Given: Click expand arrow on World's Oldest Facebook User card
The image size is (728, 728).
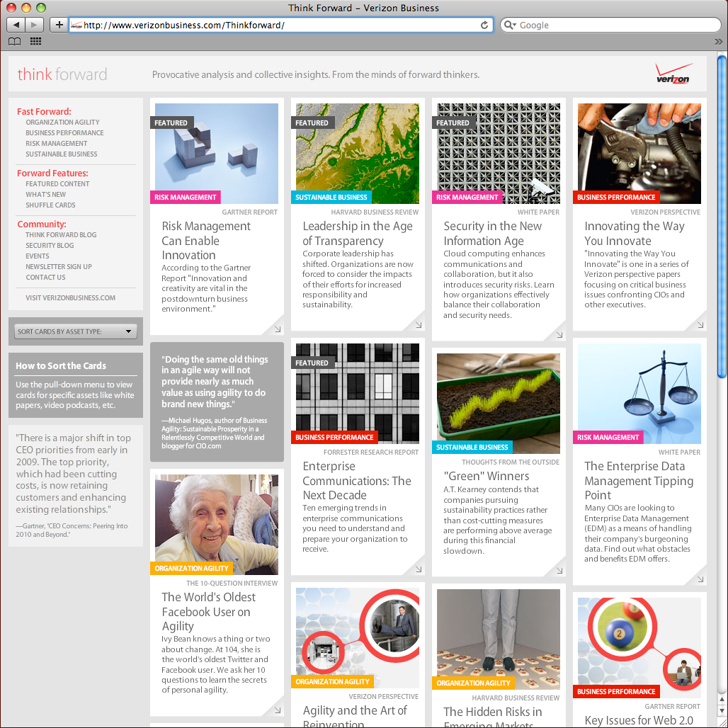Looking at the screenshot, I should (278, 710).
